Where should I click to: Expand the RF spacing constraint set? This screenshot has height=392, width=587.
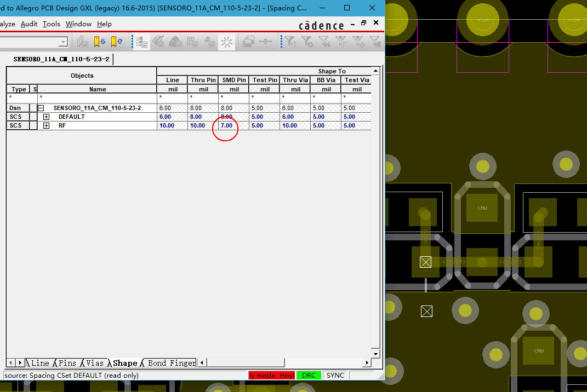click(x=46, y=126)
